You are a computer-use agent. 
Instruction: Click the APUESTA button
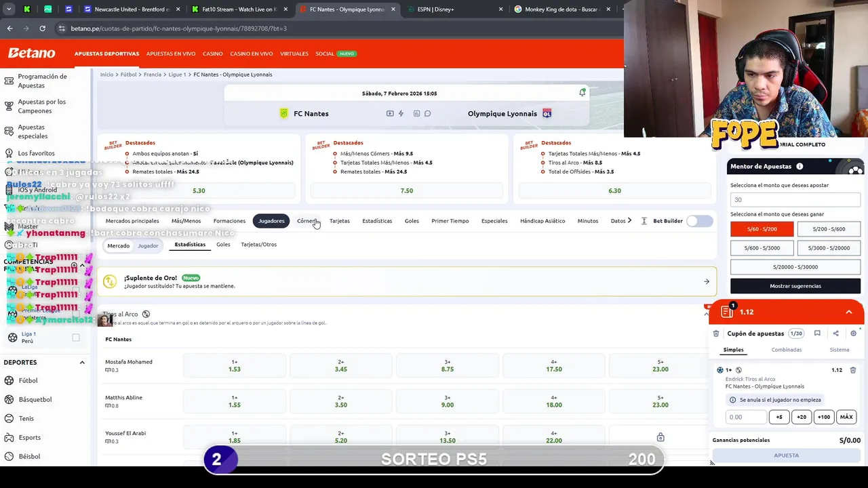coord(787,455)
